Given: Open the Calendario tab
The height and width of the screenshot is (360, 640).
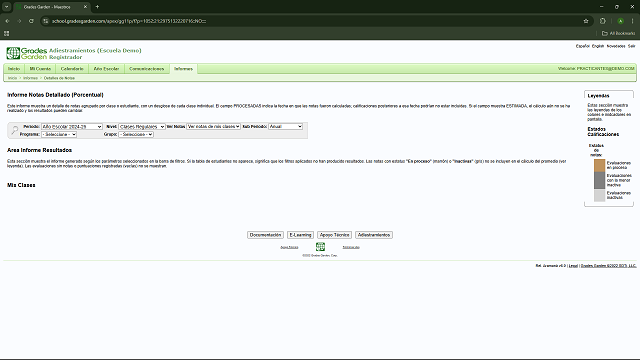Looking at the screenshot, I should pos(72,69).
